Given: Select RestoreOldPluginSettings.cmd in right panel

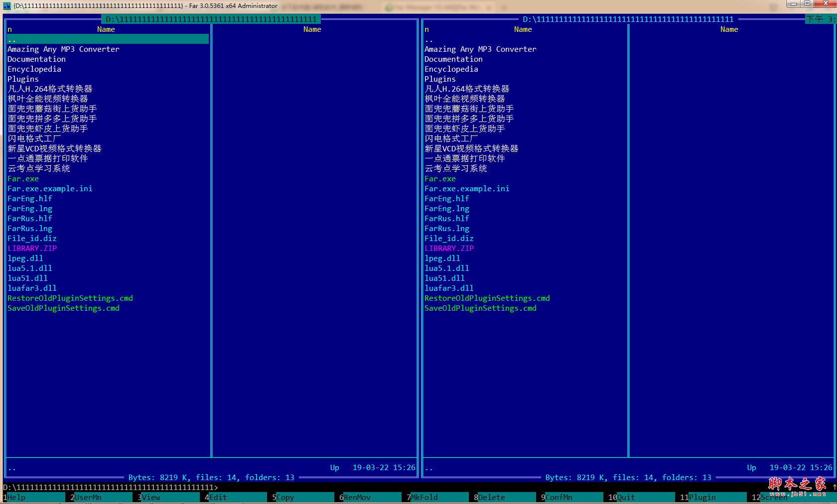Looking at the screenshot, I should [x=487, y=298].
